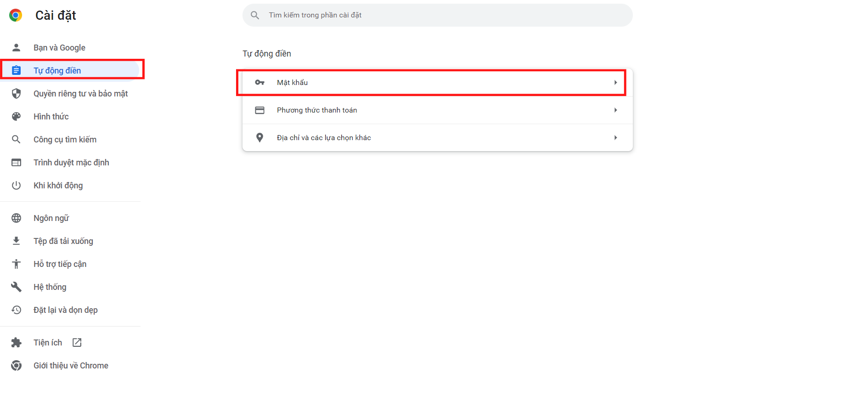Click the external link icon beside Tiện ích

[77, 342]
